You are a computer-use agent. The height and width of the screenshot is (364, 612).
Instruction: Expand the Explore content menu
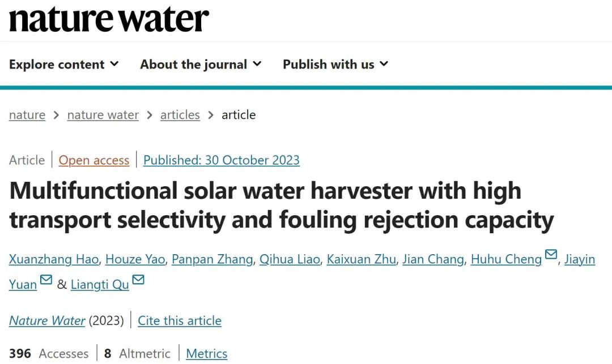pyautogui.click(x=63, y=65)
